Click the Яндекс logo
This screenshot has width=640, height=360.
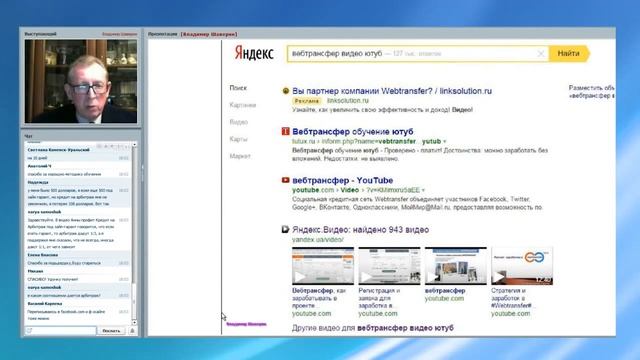click(x=254, y=53)
